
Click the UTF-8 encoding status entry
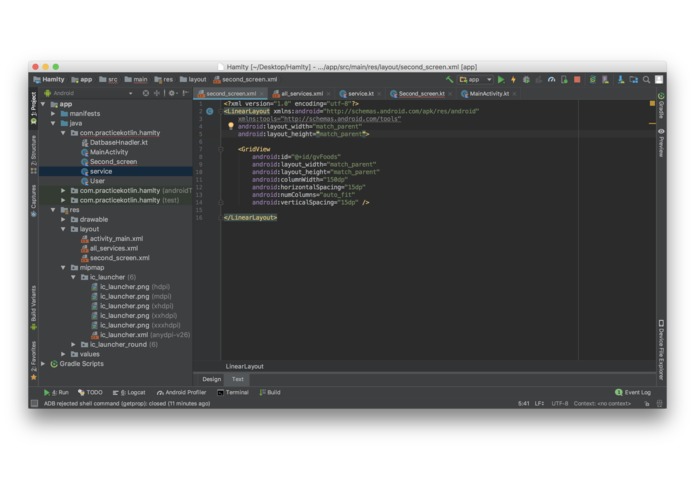point(559,403)
